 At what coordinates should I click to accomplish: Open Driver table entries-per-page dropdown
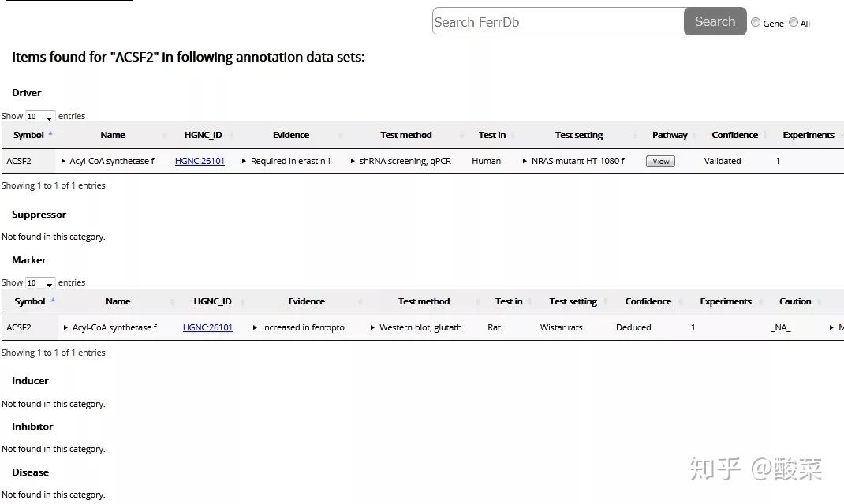coord(40,117)
